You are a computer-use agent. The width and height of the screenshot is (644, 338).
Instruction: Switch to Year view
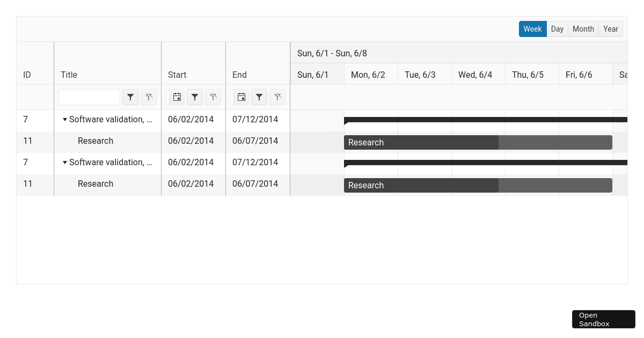(x=610, y=28)
